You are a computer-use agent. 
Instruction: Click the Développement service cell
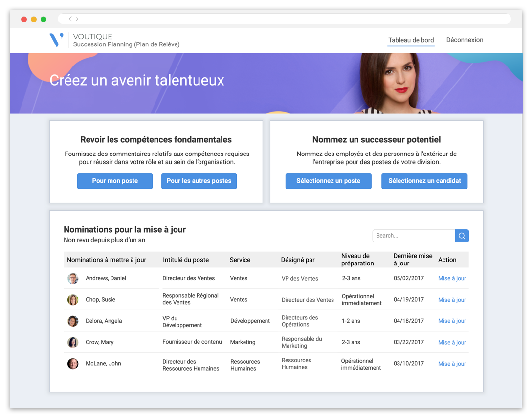click(x=250, y=321)
